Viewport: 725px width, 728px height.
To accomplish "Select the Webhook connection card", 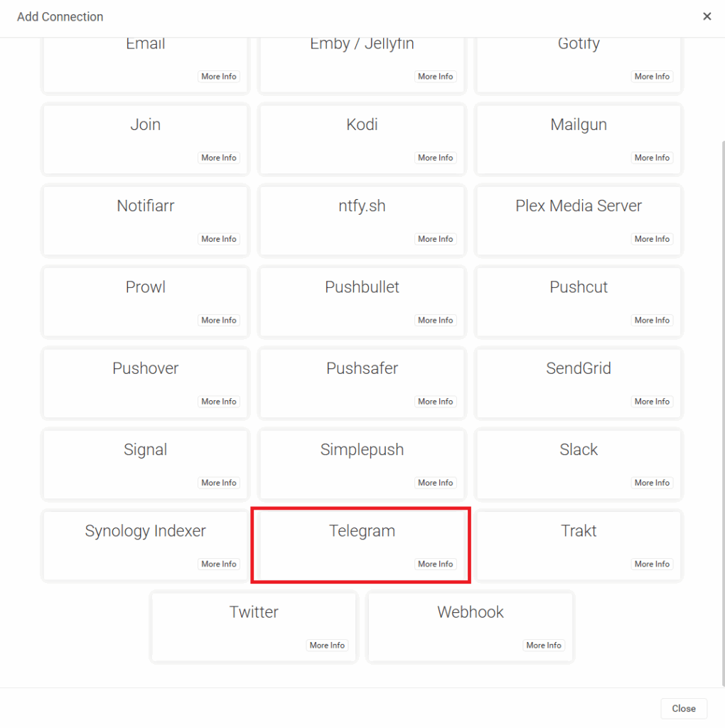I will tap(470, 626).
